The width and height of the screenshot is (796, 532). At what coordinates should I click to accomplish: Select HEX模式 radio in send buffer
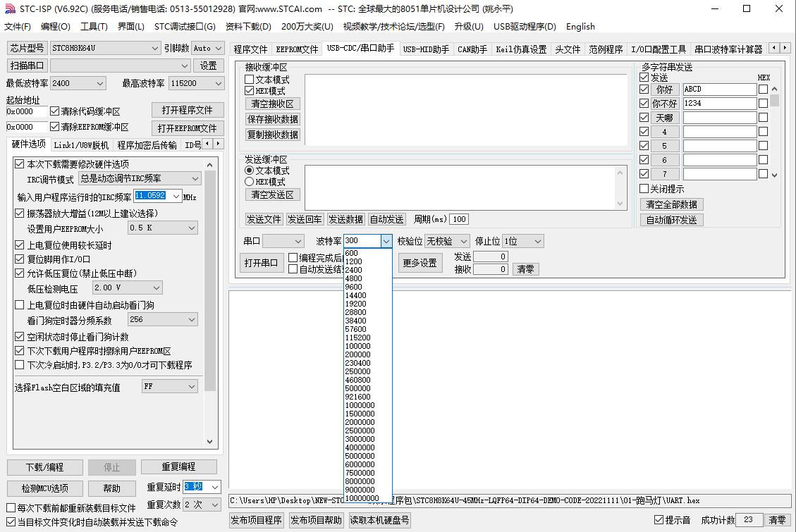250,182
